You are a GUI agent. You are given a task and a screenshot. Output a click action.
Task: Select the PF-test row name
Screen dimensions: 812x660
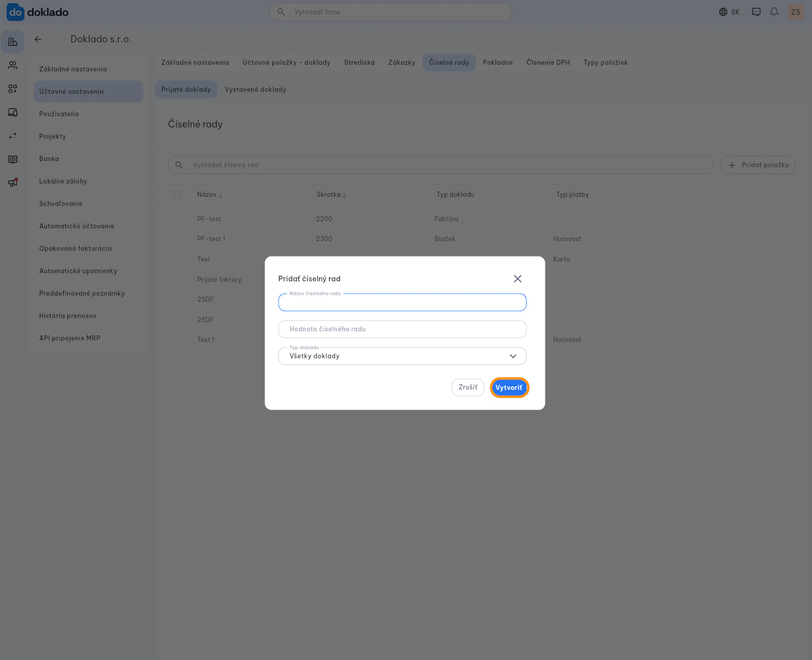(x=209, y=219)
